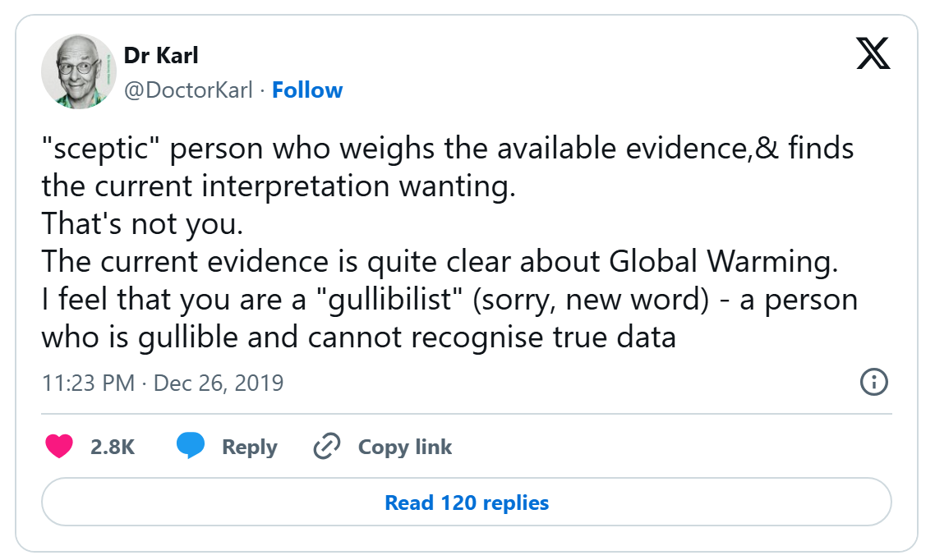Click the X logo icon
The image size is (935, 560).
click(x=873, y=53)
